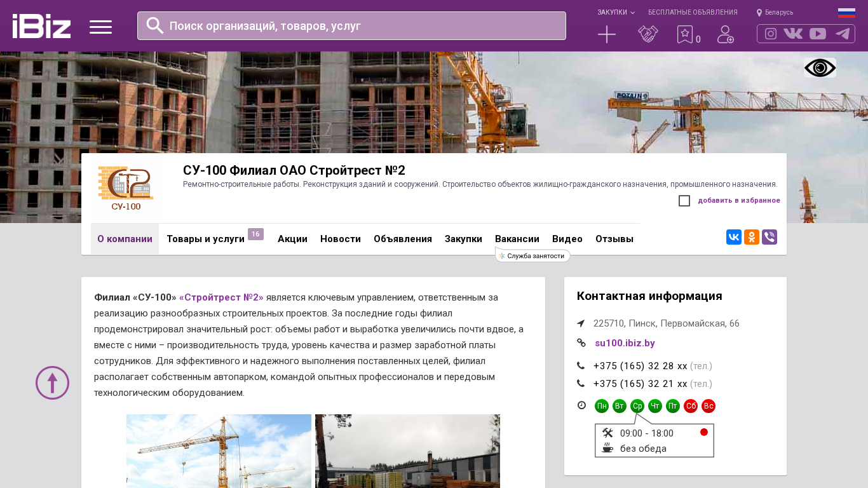
Task: Share page via Viber icon
Action: coord(770,237)
